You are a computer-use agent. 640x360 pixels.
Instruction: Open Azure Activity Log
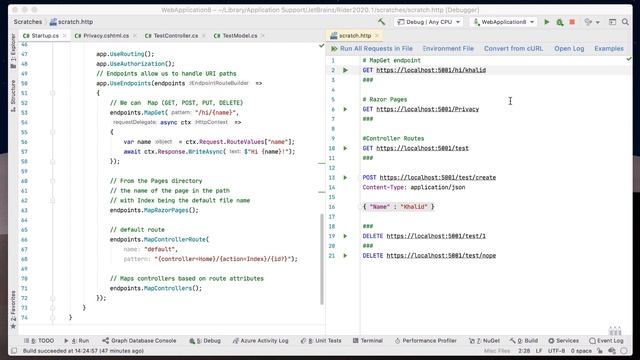click(x=260, y=340)
